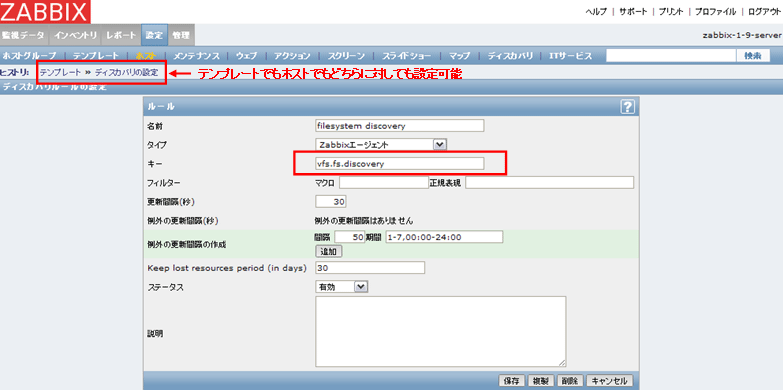Click the キー field containing vfs.fs.discovery
Image resolution: width=783 pixels, height=390 pixels.
(x=400, y=163)
